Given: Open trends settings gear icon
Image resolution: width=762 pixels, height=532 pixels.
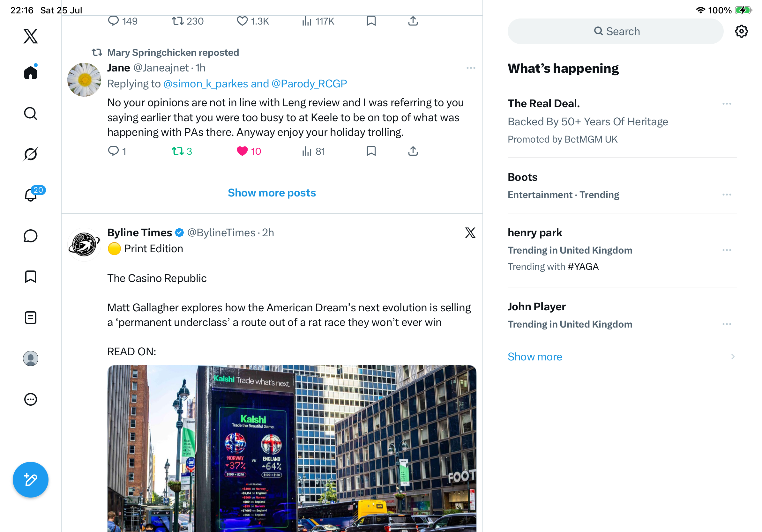Looking at the screenshot, I should 741,31.
